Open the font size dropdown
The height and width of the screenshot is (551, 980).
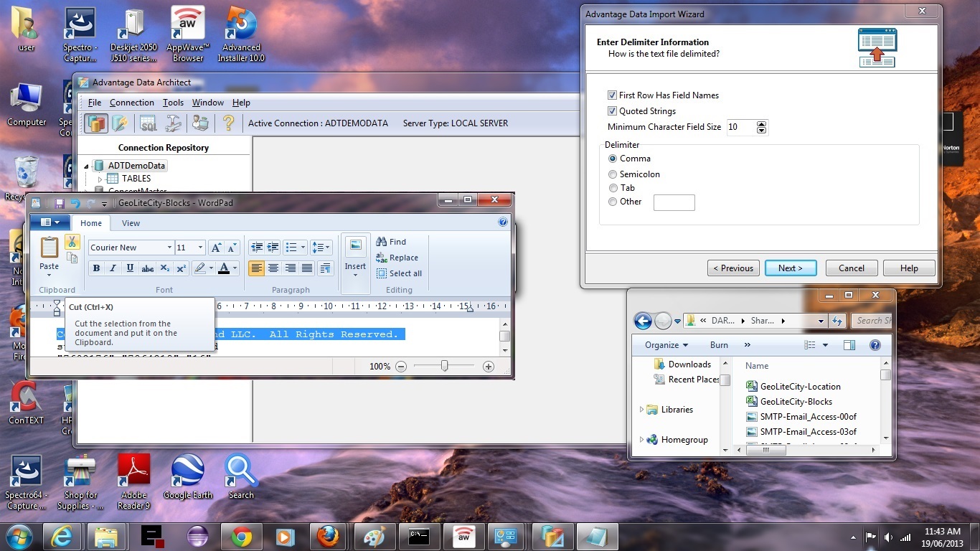tap(200, 248)
